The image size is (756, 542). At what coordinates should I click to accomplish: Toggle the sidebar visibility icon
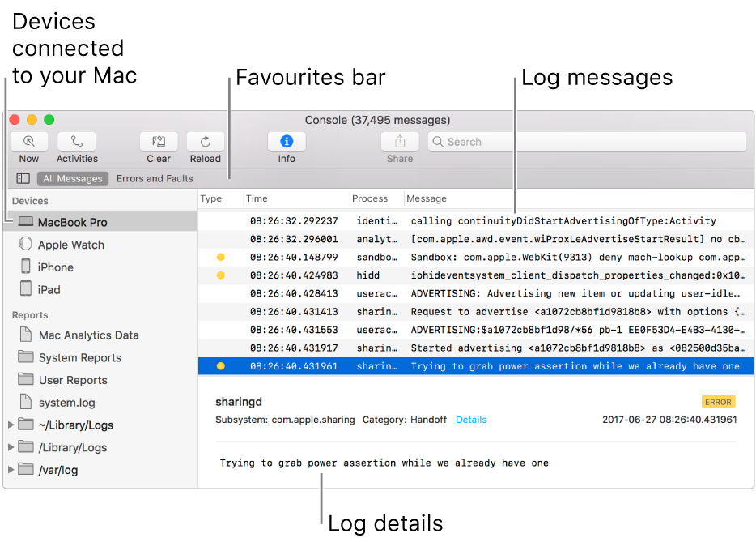[23, 178]
